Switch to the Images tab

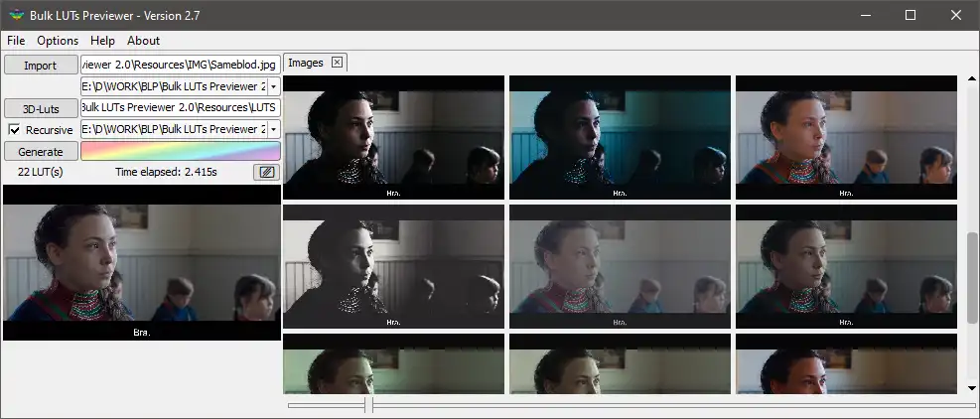coord(306,63)
